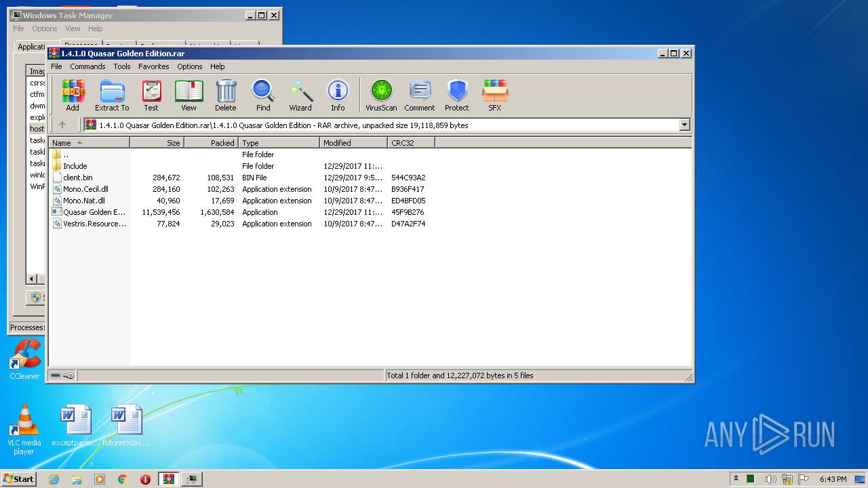Switch to Task Manager taskbar button
868x488 pixels.
pos(192,479)
